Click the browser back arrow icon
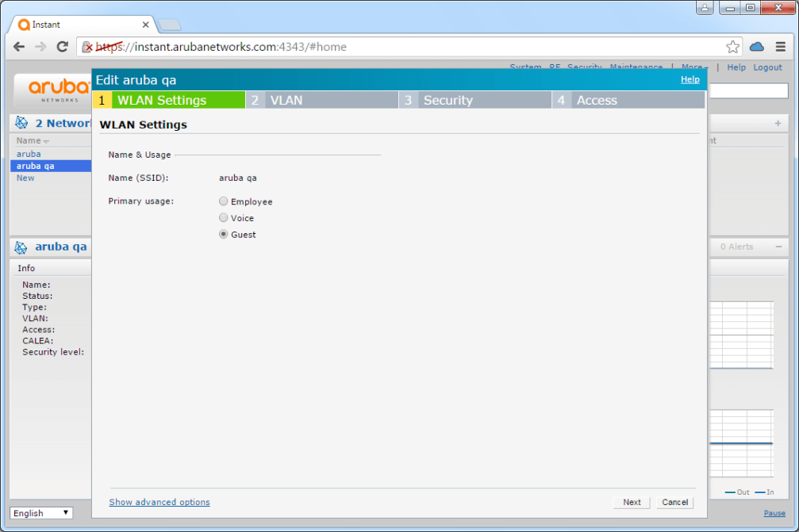The width and height of the screenshot is (799, 532). [19, 47]
